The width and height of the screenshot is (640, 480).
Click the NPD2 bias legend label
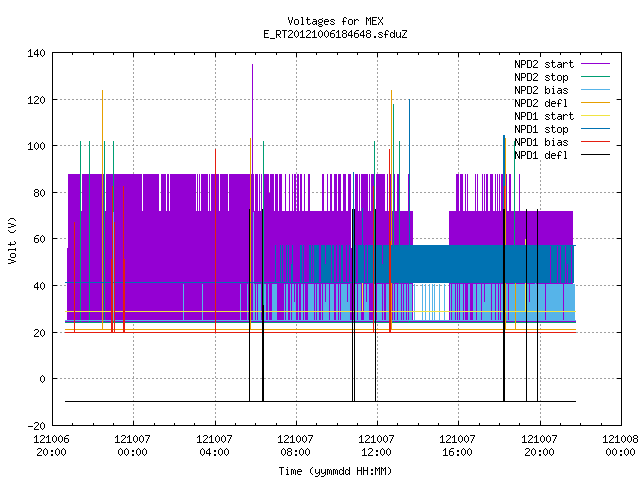click(541, 90)
